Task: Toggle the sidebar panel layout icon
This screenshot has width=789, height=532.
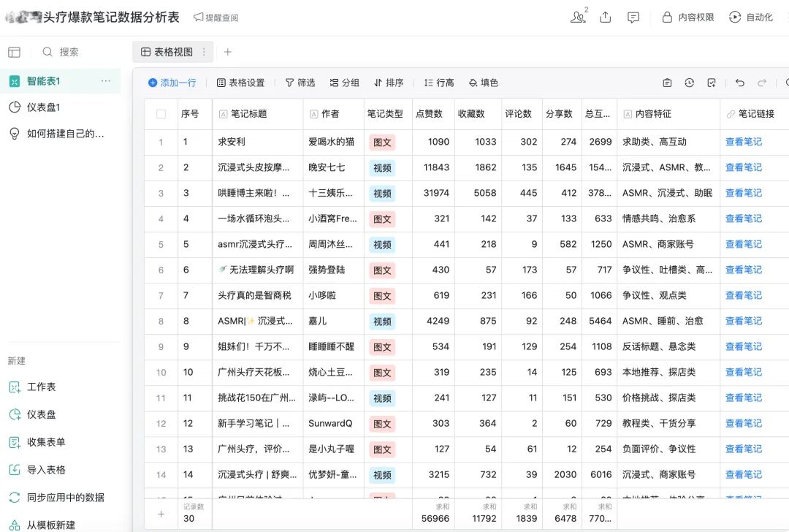Action: [14, 52]
